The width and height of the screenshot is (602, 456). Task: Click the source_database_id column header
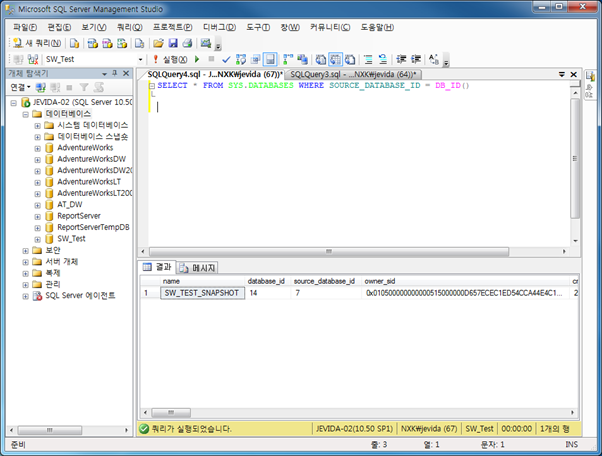tap(324, 281)
